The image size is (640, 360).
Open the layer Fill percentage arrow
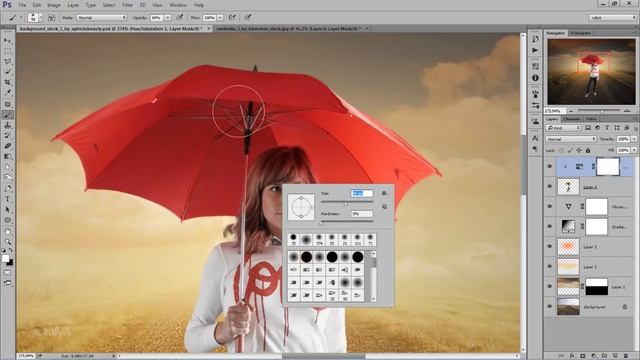[x=634, y=151]
